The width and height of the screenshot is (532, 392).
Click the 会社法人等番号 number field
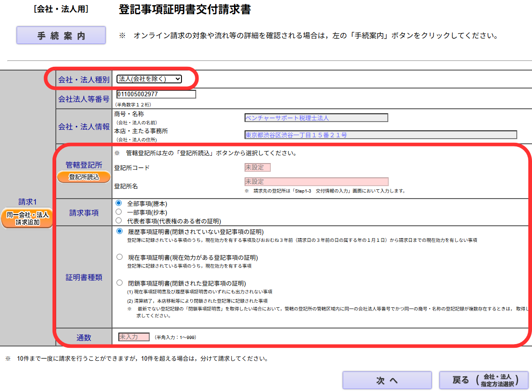tap(156, 94)
